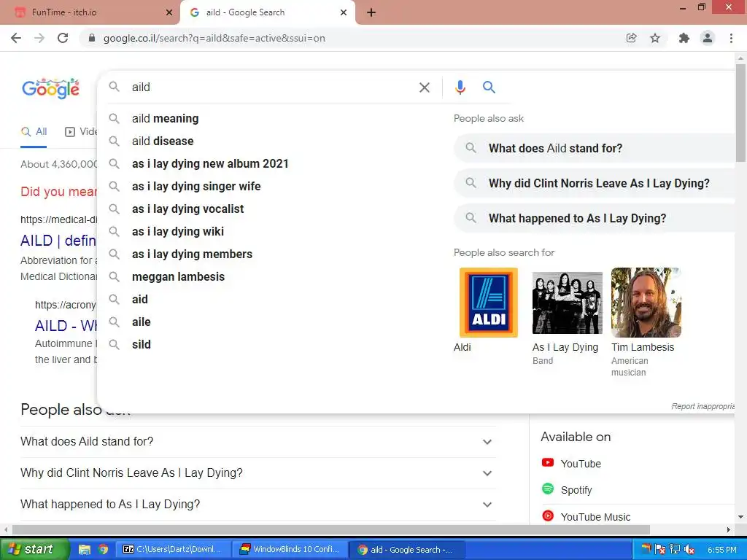
Task: Click the volume muted tray icon
Action: pos(689,550)
